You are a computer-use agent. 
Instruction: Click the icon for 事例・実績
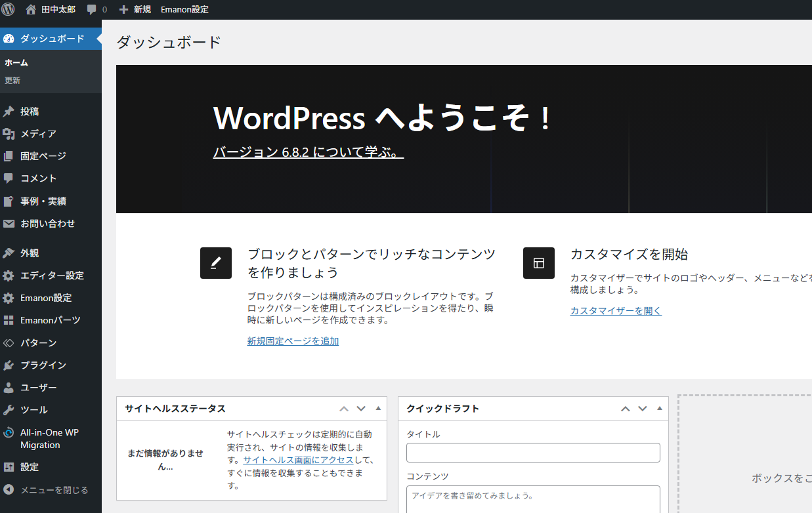pyautogui.click(x=9, y=201)
